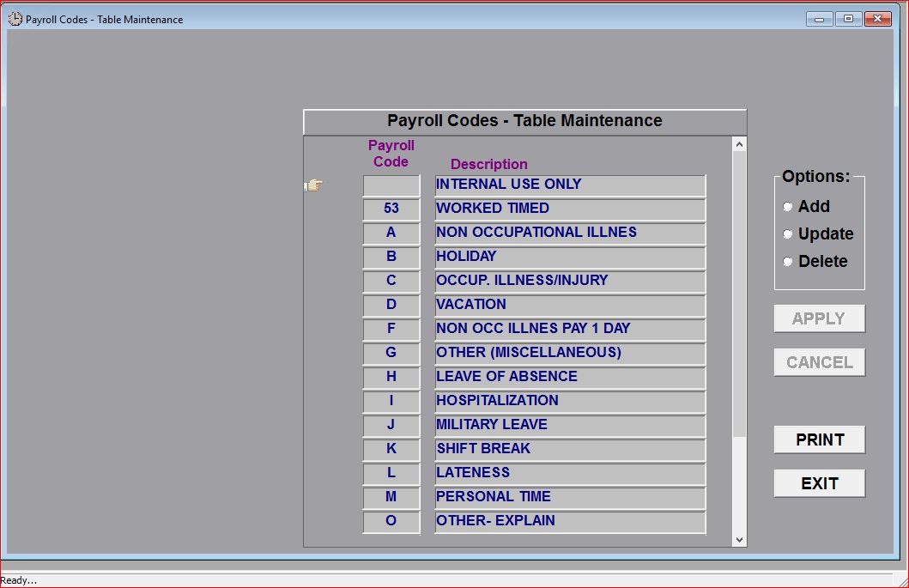This screenshot has width=909, height=588.
Task: Select payroll code F cell
Action: [x=391, y=330]
